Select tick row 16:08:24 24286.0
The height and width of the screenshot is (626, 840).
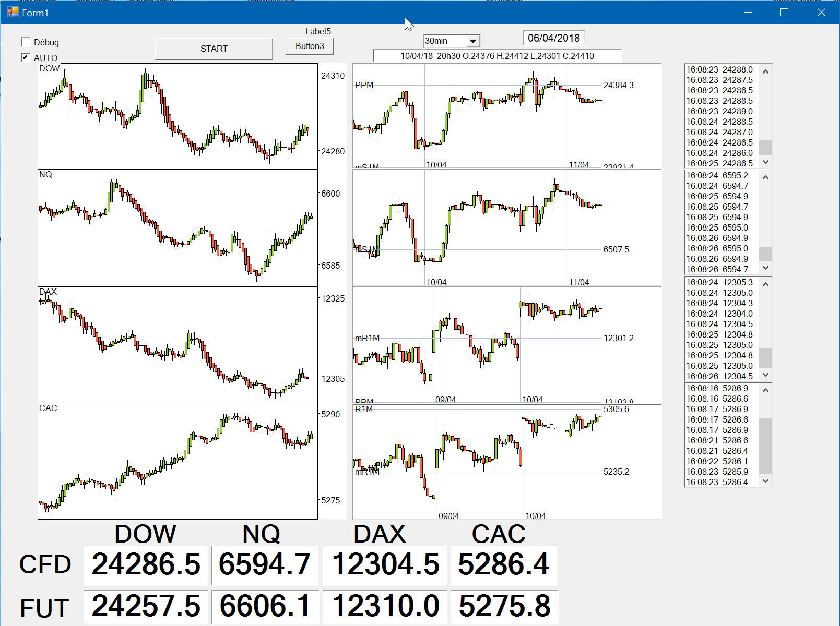[x=721, y=153]
